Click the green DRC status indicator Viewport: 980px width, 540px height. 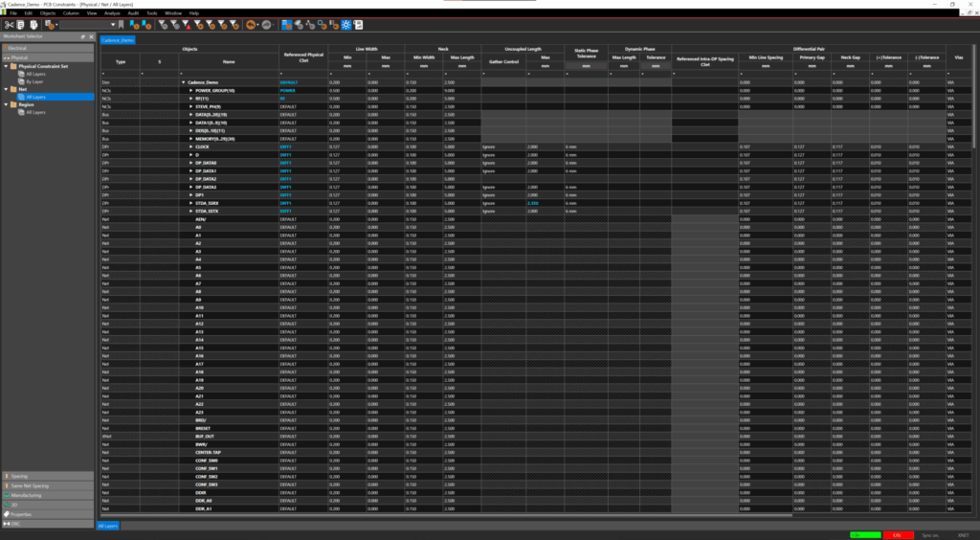click(x=865, y=535)
